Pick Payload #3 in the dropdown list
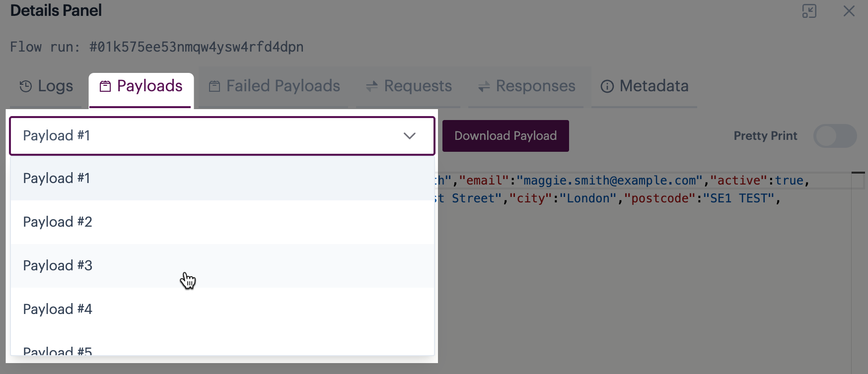868x374 pixels. (x=58, y=266)
